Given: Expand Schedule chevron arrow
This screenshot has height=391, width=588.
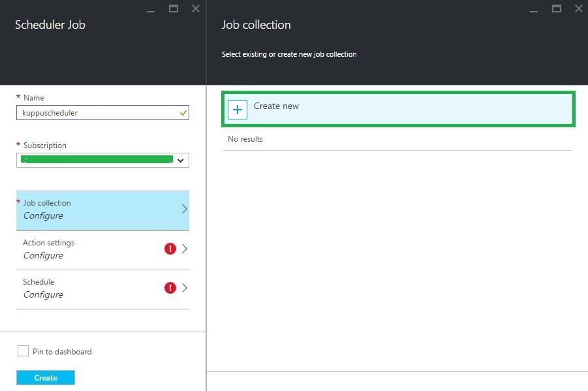Looking at the screenshot, I should click(184, 288).
